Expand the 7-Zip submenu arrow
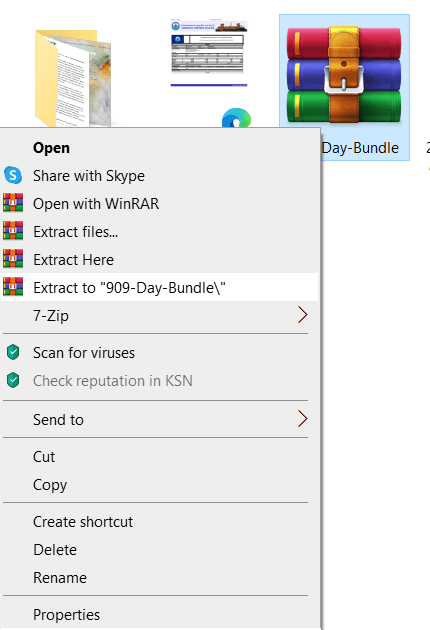This screenshot has height=630, width=430. click(303, 315)
